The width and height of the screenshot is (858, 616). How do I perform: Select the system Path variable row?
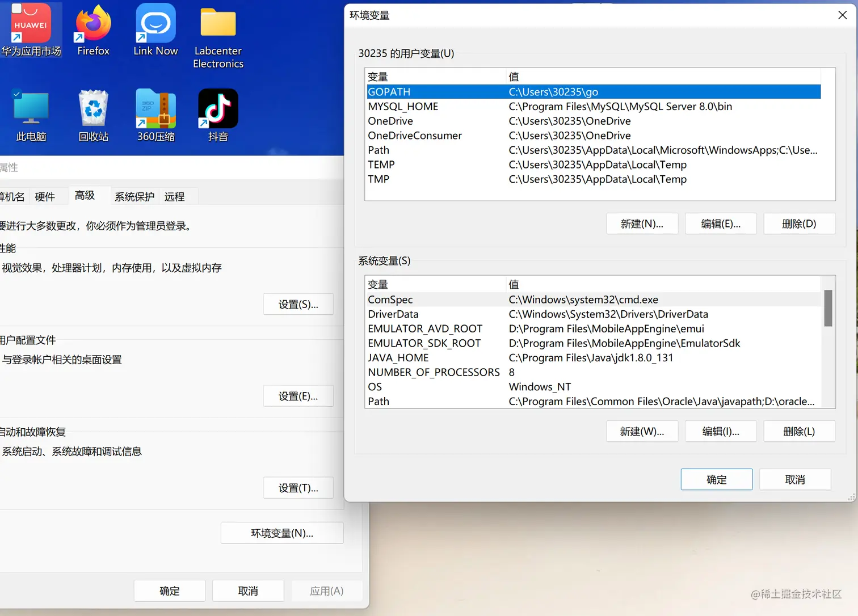594,401
